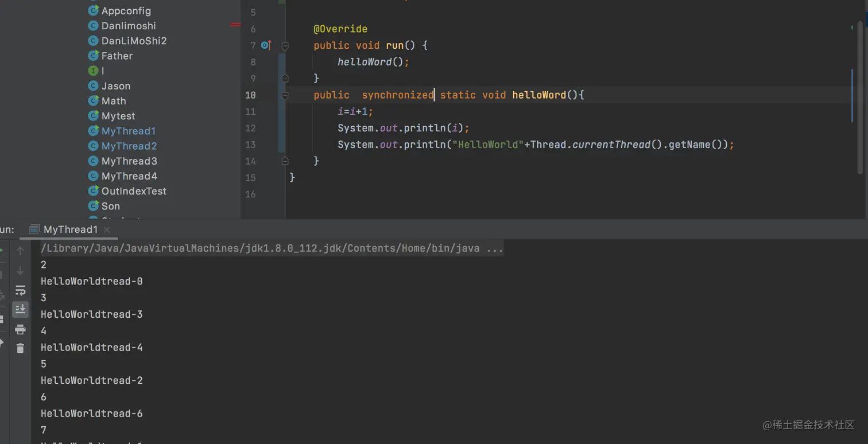Click the fold end marker on line 14
The image size is (868, 444).
point(285,161)
